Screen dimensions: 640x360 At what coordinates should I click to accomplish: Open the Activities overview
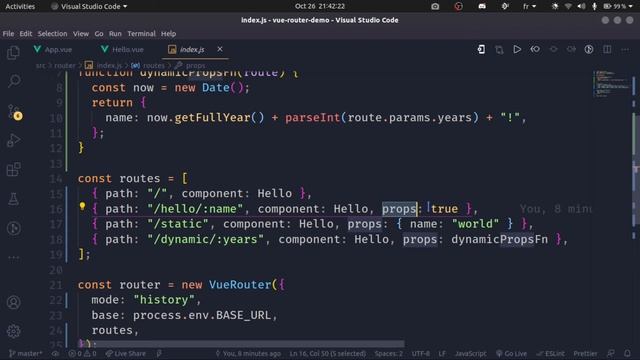[x=20, y=6]
